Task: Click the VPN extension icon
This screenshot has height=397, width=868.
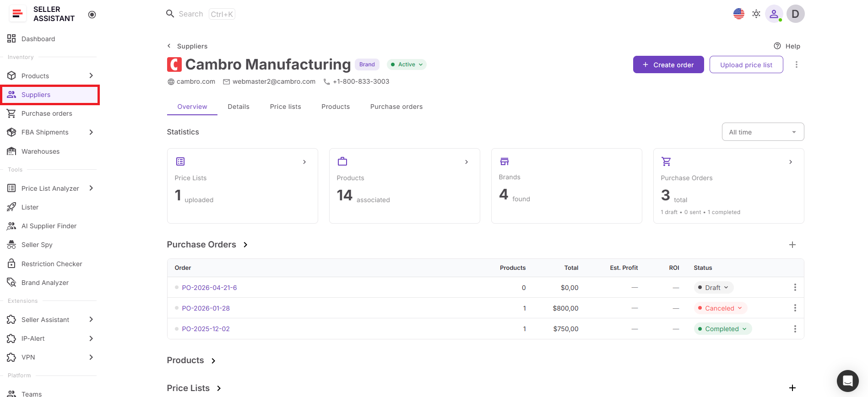Action: [11, 357]
